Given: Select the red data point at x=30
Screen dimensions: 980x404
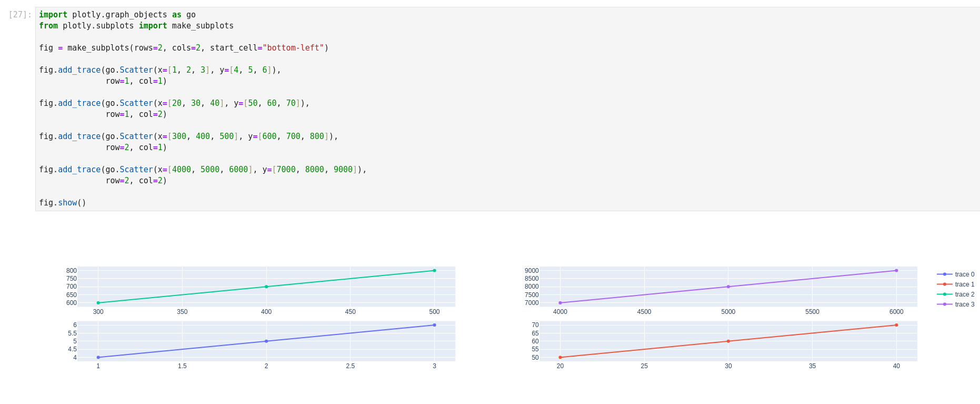Looking at the screenshot, I should coord(728,341).
